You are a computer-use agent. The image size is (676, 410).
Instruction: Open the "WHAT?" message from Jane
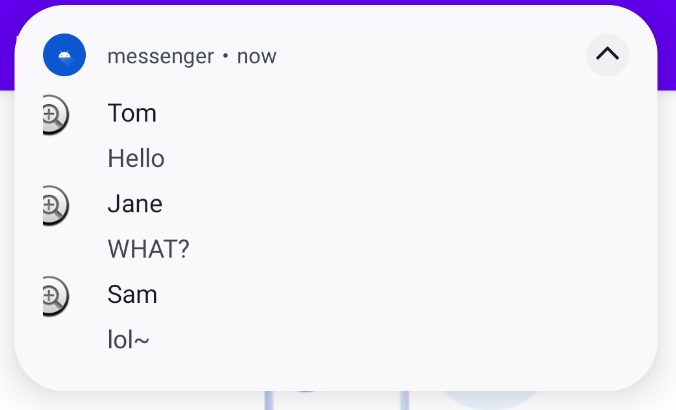(148, 249)
